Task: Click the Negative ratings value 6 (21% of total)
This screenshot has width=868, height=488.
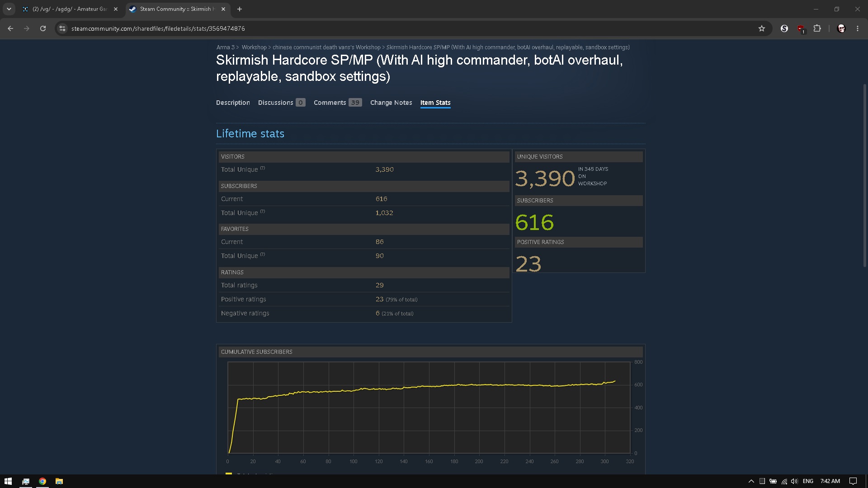Action: click(394, 313)
